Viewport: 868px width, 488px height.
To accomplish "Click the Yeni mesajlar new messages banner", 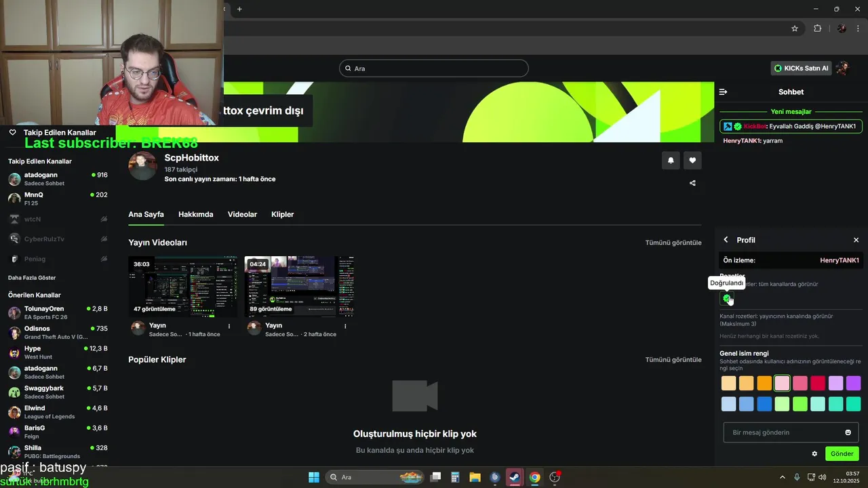I will coord(791,112).
